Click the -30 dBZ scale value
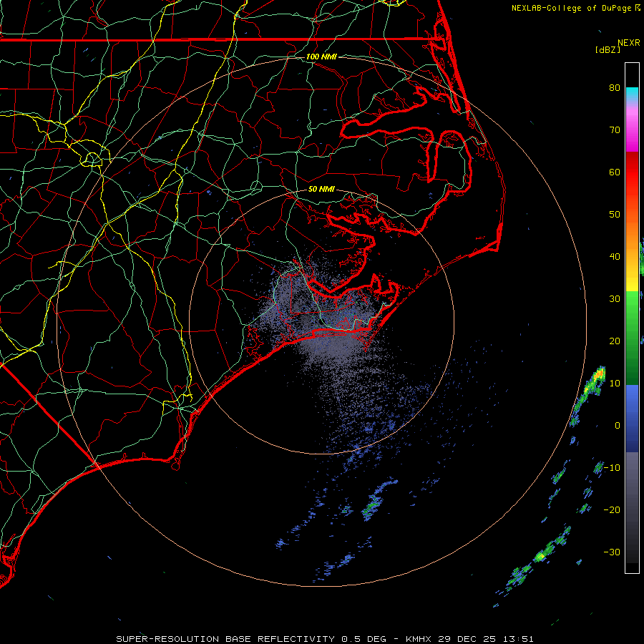The height and width of the screenshot is (644, 644). click(x=612, y=552)
